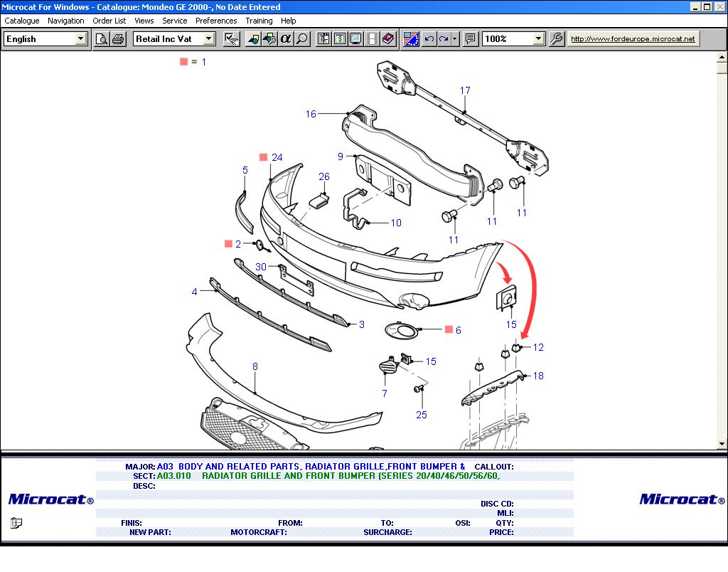
Task: Click the undo arrow icon
Action: [429, 39]
